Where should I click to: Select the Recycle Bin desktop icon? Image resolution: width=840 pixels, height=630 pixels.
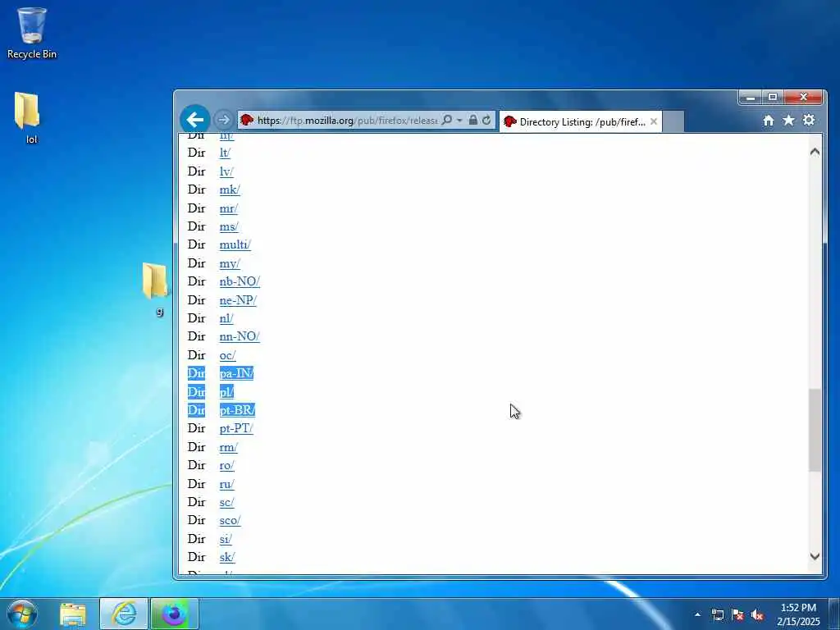click(x=32, y=33)
